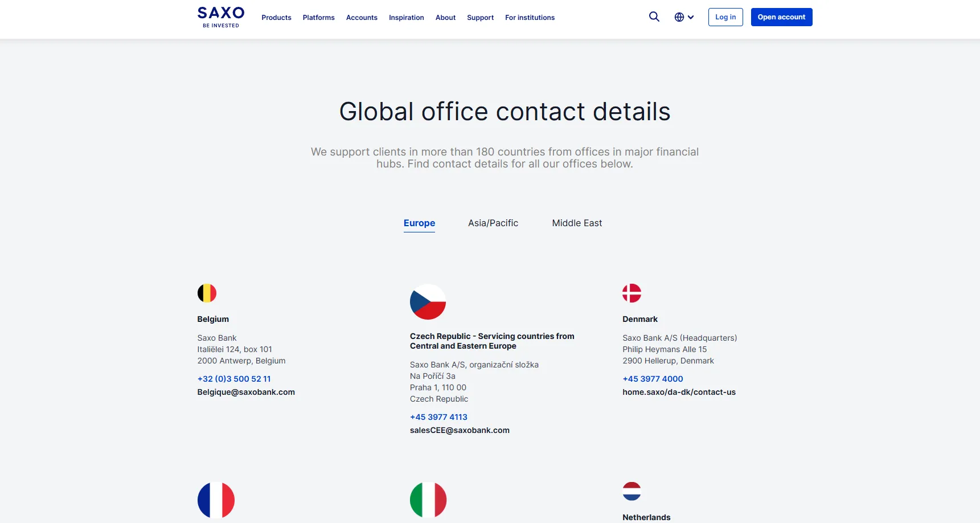Click the Global office contact details title
The image size is (980, 523).
click(505, 112)
